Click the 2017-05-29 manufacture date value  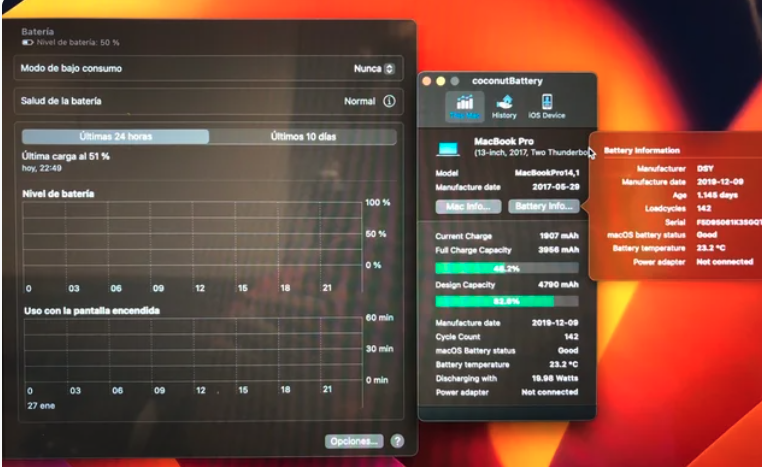coord(555,187)
